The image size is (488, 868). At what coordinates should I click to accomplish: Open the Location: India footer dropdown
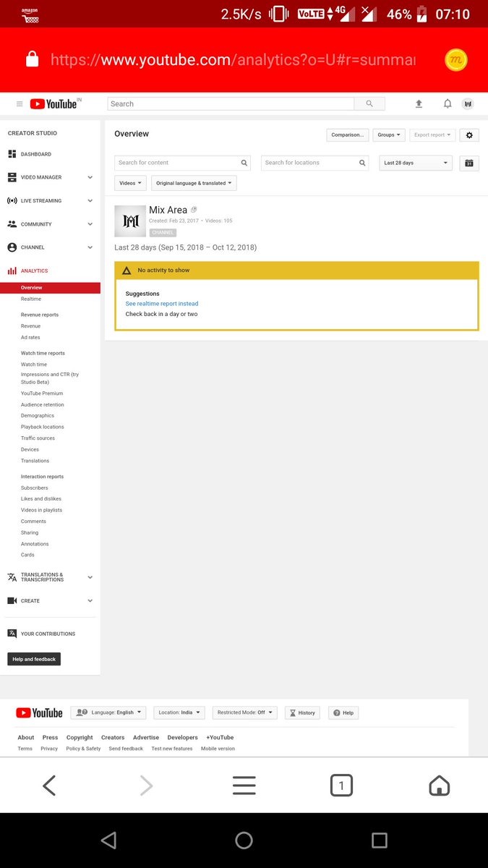tap(179, 712)
